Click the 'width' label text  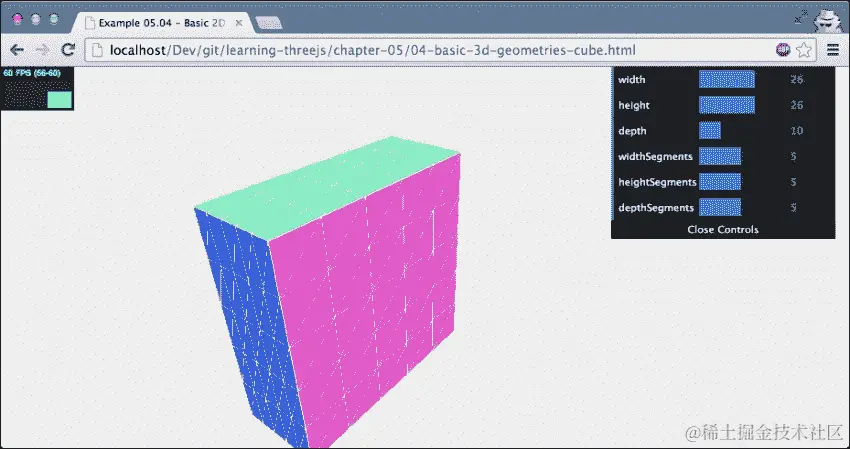coord(632,80)
